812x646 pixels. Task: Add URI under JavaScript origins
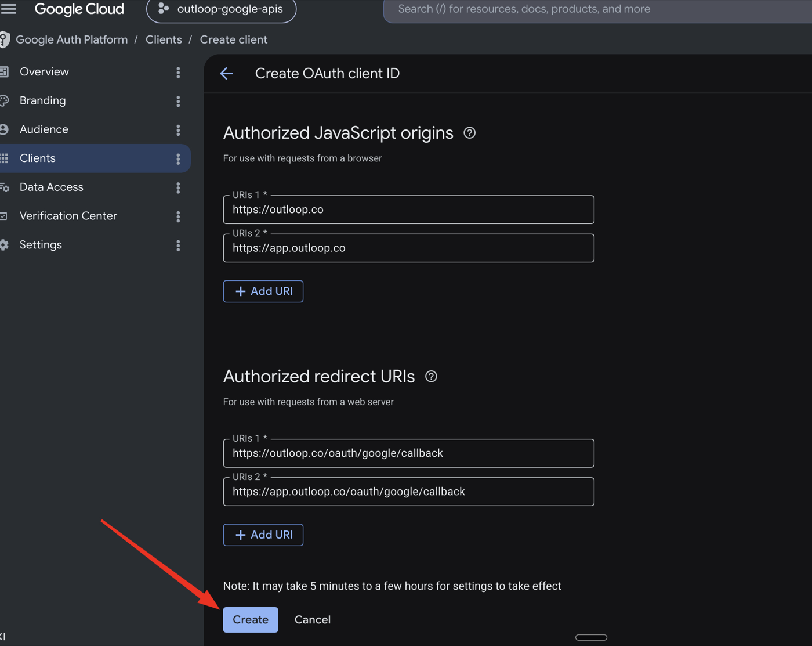pyautogui.click(x=263, y=291)
